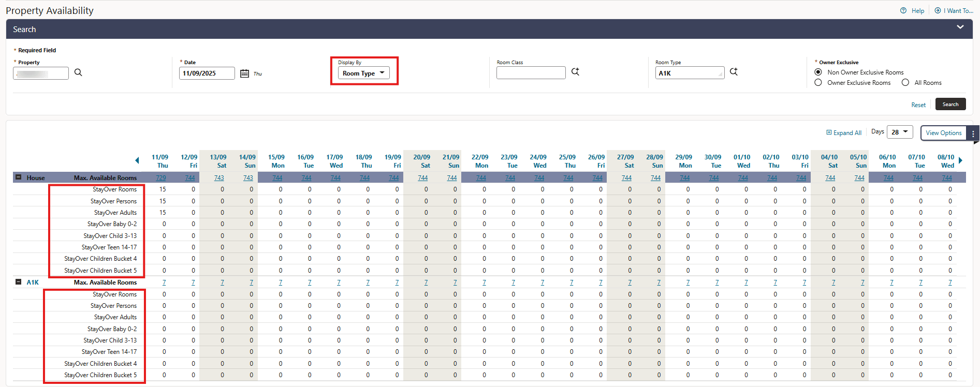Select the All Rooms radio option
The width and height of the screenshot is (980, 387).
(905, 82)
